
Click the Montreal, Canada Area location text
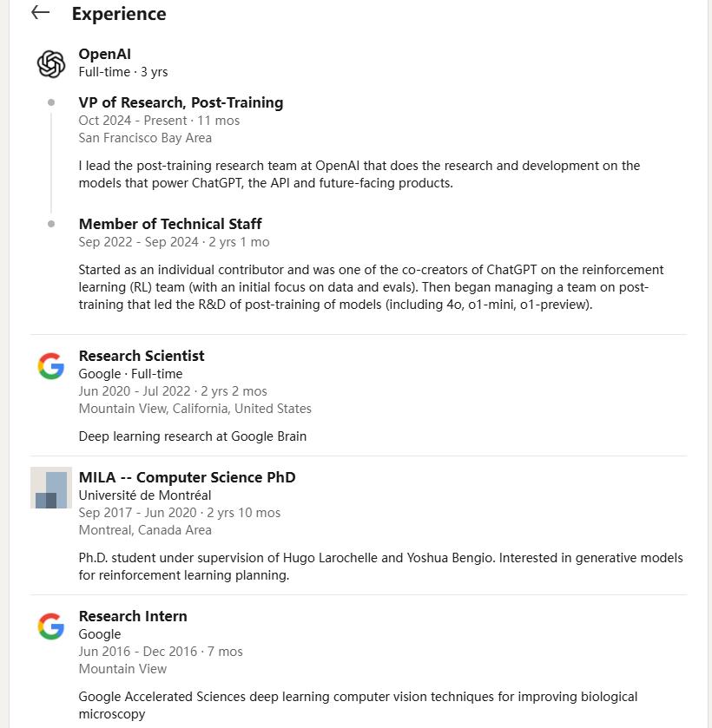(145, 530)
